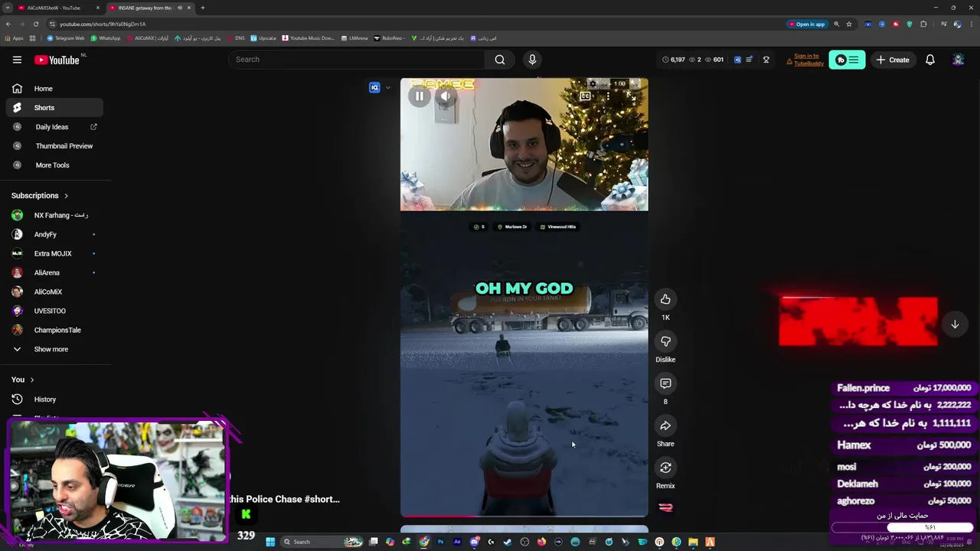Image resolution: width=980 pixels, height=551 pixels.
Task: Enter fullscreen on the Short player
Action: pos(631,96)
